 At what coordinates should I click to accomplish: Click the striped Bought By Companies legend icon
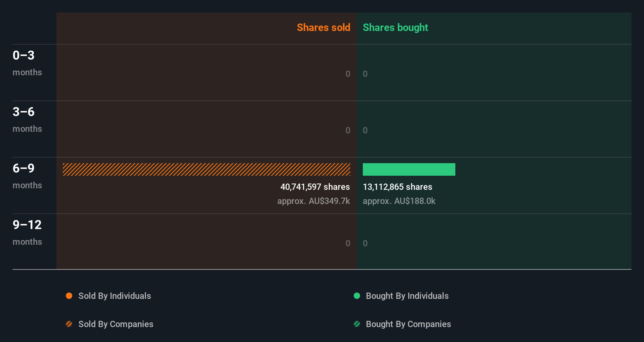pos(357,324)
